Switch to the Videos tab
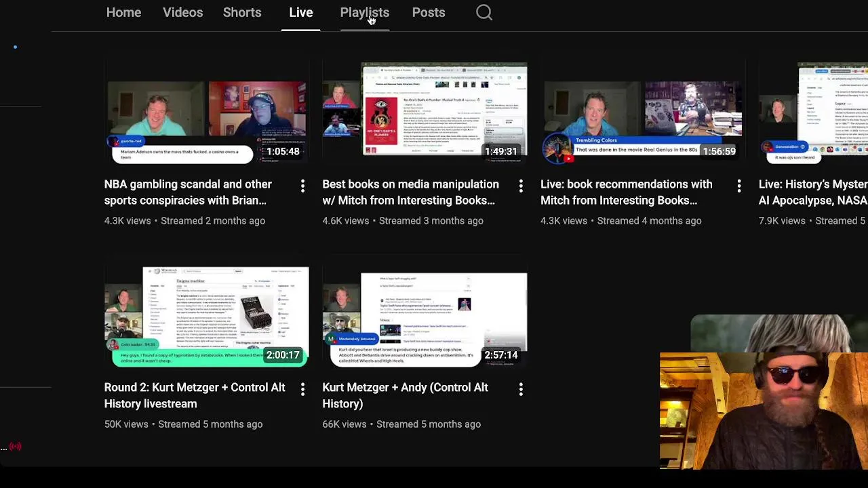Screen dimensions: 868x488 (182, 12)
